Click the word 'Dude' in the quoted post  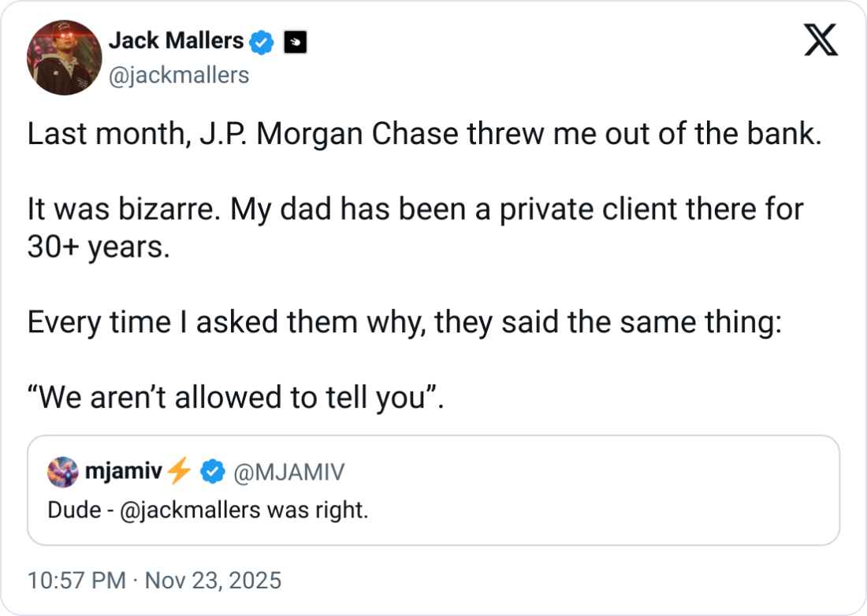[x=67, y=510]
